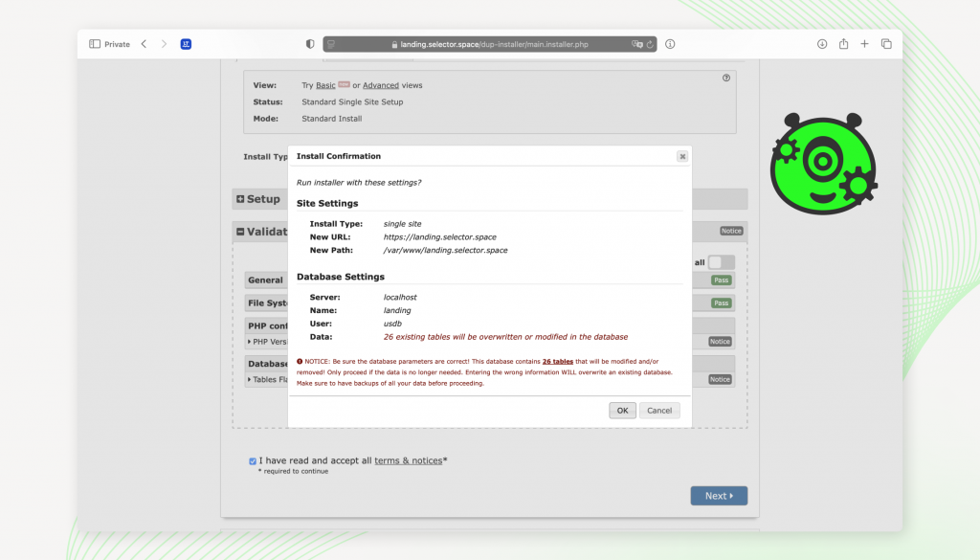This screenshot has height=560, width=980.
Task: Switch to the Advanced view
Action: [380, 85]
